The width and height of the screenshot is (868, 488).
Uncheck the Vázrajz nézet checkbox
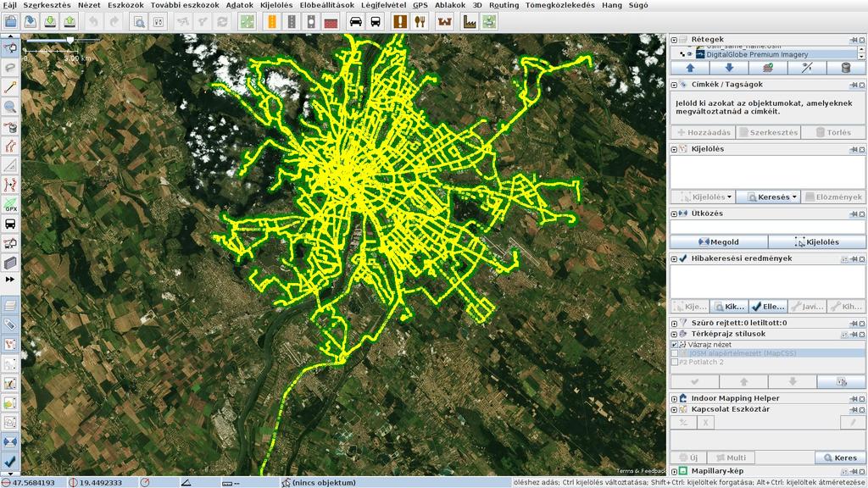[x=674, y=345]
